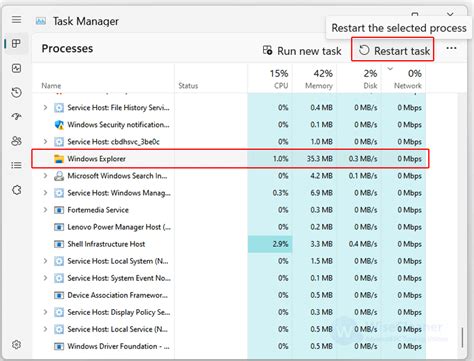
Task: Expand Service Host: cbdhsvc_3be0c row
Action: coord(45,141)
